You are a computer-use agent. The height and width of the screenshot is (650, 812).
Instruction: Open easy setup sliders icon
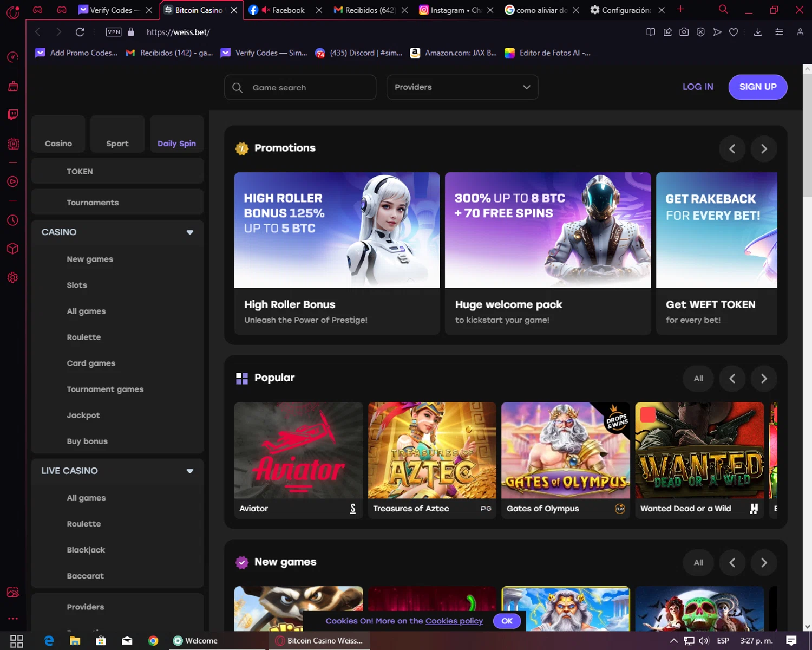(779, 32)
